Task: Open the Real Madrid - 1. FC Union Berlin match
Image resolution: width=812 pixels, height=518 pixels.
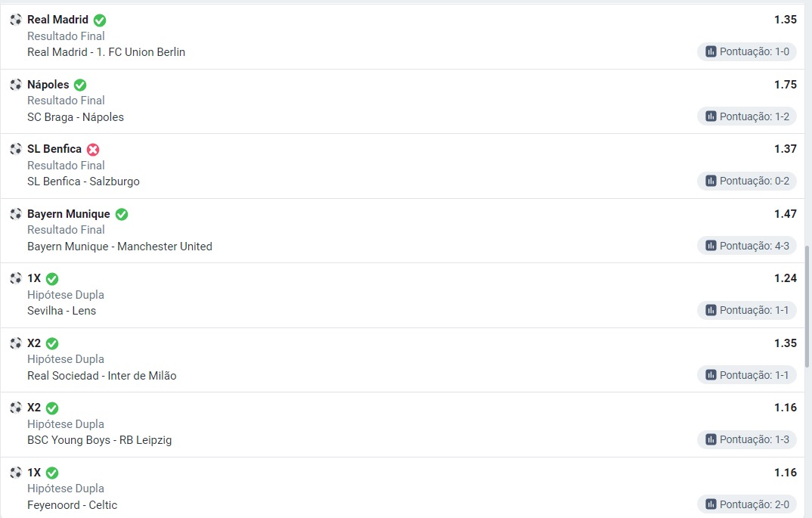Action: (106, 51)
